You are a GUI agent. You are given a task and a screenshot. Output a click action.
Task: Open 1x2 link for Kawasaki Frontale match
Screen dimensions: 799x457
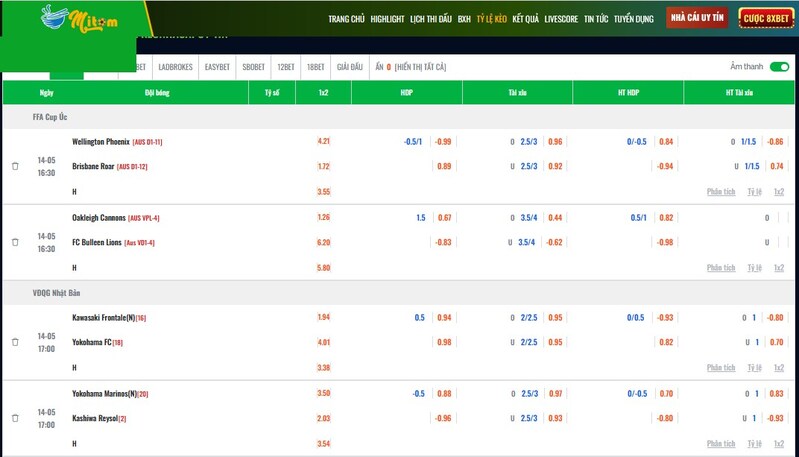pos(779,367)
